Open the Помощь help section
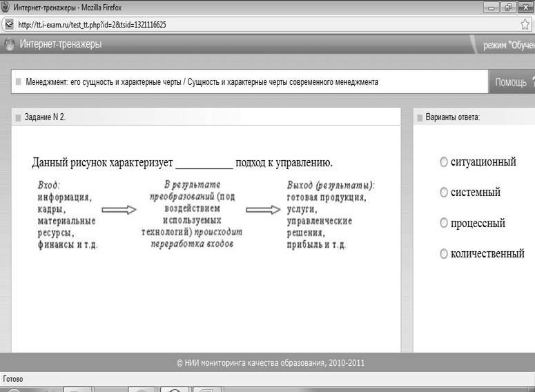The width and height of the screenshot is (535, 392). [x=511, y=82]
